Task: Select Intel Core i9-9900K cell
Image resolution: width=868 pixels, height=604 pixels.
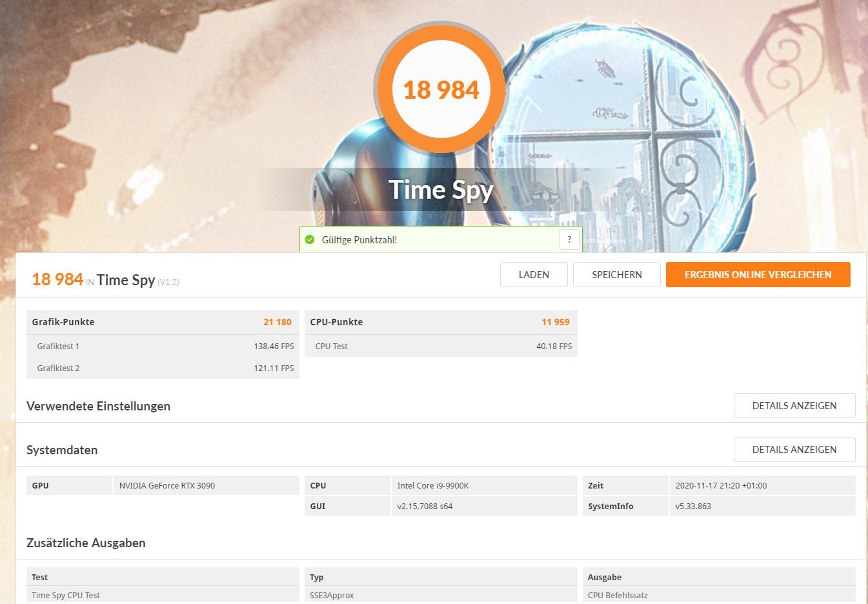Action: pyautogui.click(x=484, y=485)
